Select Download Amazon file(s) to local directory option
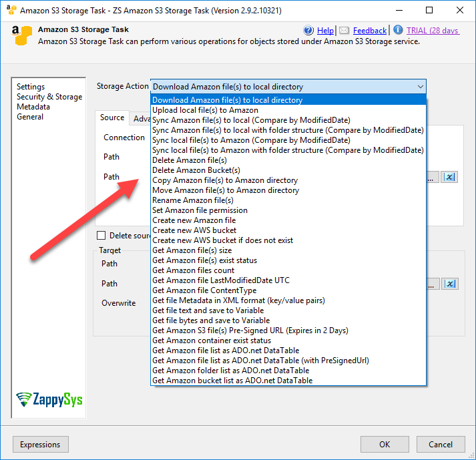This screenshot has width=476, height=460. point(288,100)
